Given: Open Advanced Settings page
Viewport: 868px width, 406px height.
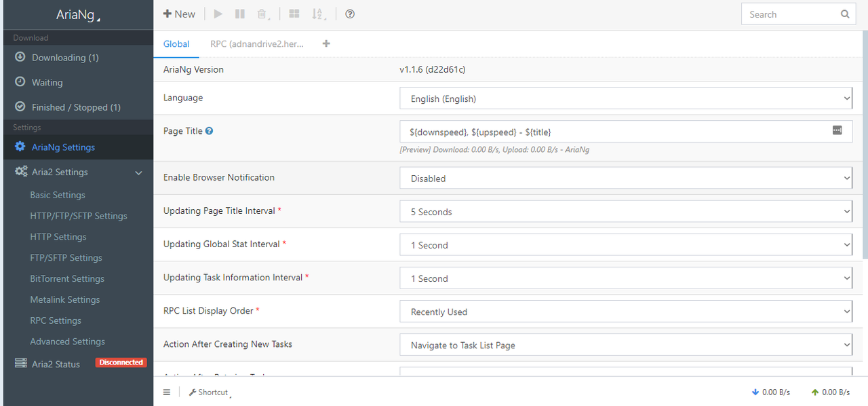Looking at the screenshot, I should (67, 342).
